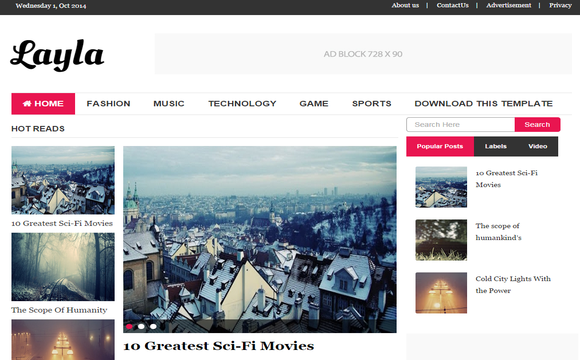Image resolution: width=580 pixels, height=360 pixels.
Task: Open popular post 10 Greatest Sci-Fi Movies
Action: click(506, 179)
